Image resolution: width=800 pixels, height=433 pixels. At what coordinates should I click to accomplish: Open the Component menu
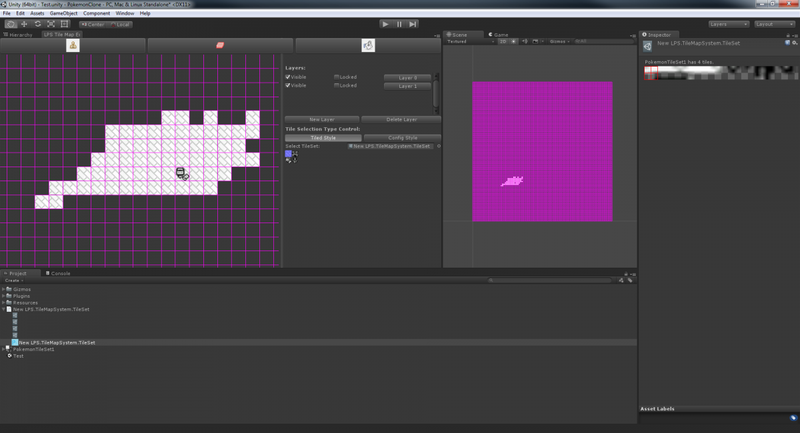tap(96, 13)
